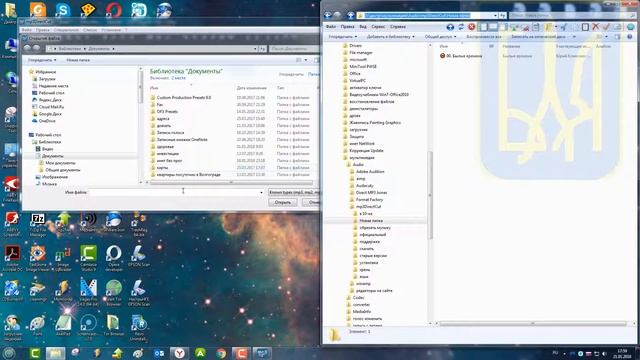The height and width of the screenshot is (360, 640).
Task: Click Записать на оптический диск button
Action: tap(538, 37)
